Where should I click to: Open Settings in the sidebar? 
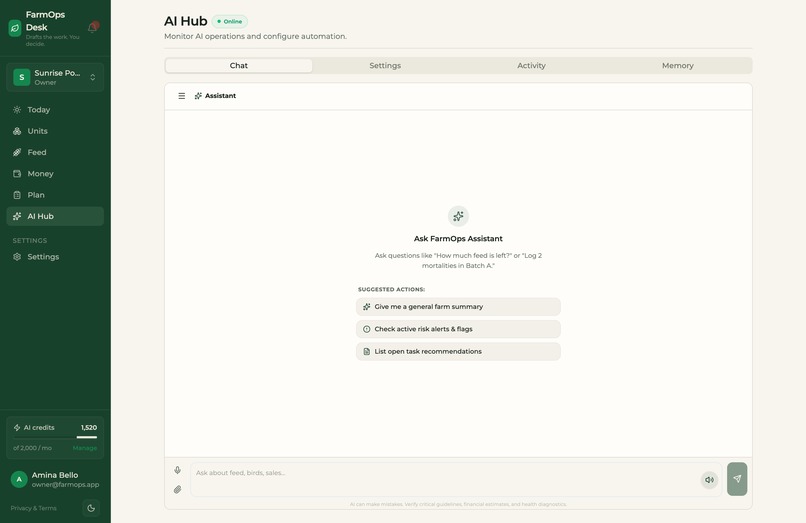pos(55,257)
